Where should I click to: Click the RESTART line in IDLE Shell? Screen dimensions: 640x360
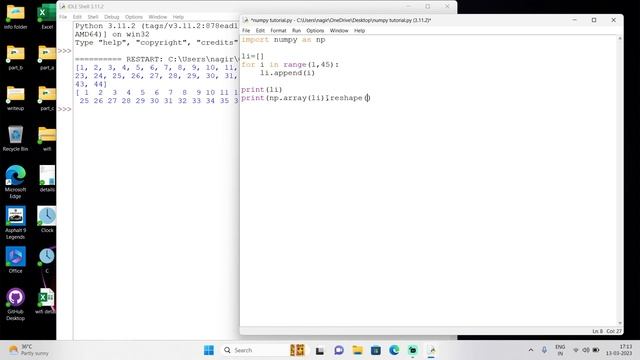(157, 59)
